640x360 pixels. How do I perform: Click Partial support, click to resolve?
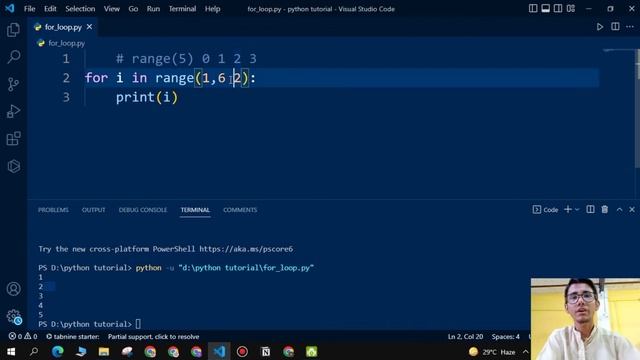pos(153,337)
